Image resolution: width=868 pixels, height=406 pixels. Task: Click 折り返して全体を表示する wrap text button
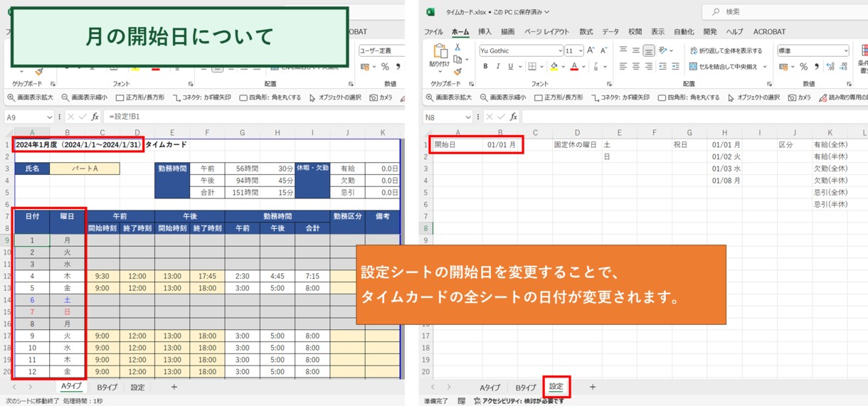click(x=726, y=50)
